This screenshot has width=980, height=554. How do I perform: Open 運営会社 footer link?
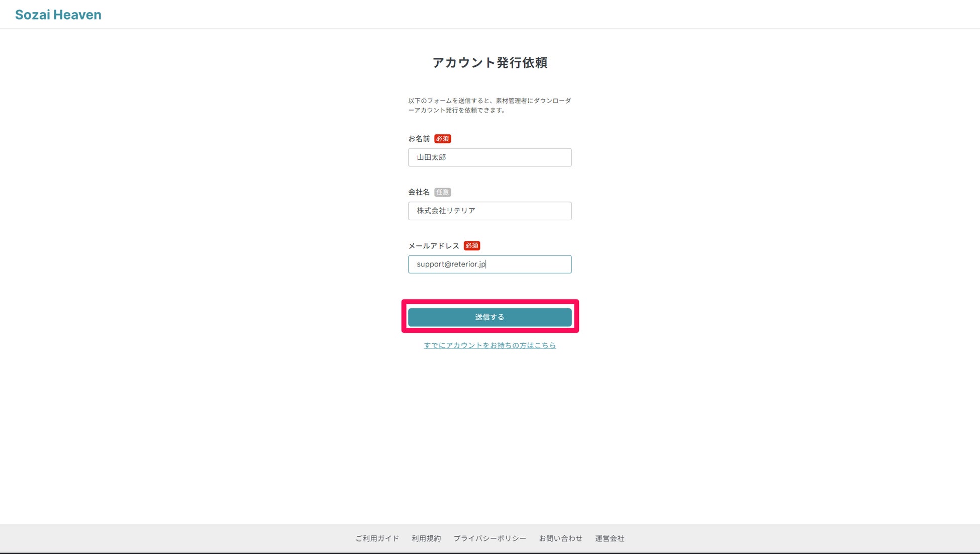[610, 538]
